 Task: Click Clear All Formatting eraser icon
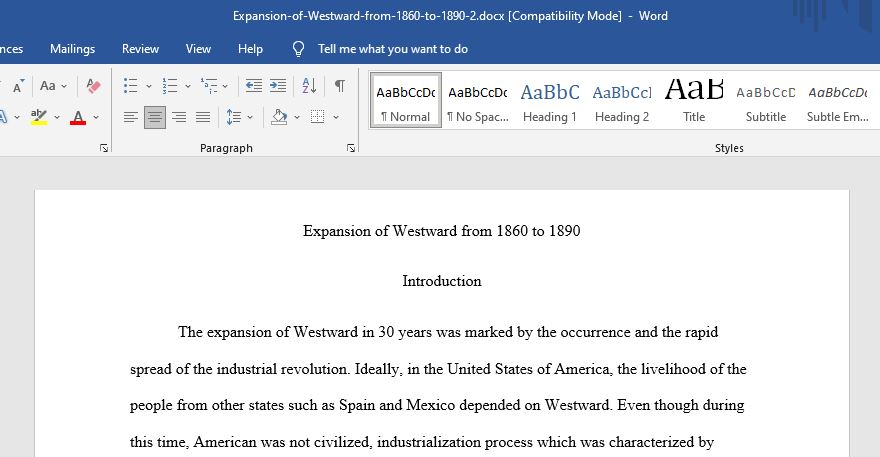point(93,86)
